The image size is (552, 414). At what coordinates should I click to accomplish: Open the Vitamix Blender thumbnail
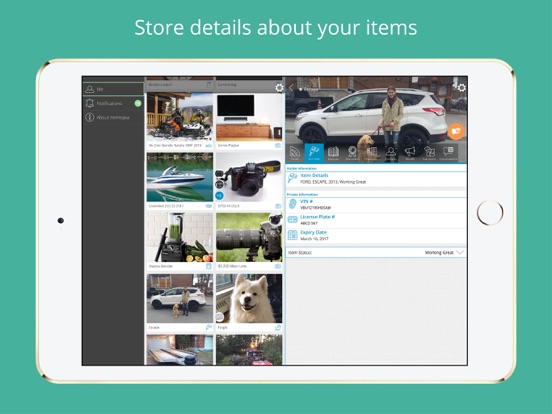tap(180, 237)
